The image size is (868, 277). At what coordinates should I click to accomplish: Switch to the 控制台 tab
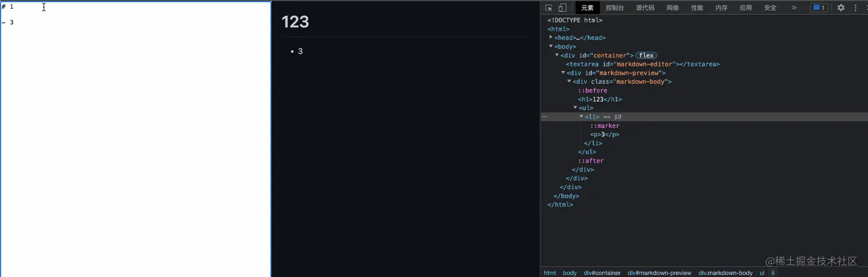point(615,8)
